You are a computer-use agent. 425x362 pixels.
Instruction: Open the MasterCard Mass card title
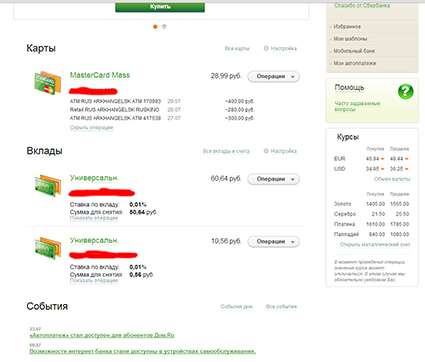(100, 75)
